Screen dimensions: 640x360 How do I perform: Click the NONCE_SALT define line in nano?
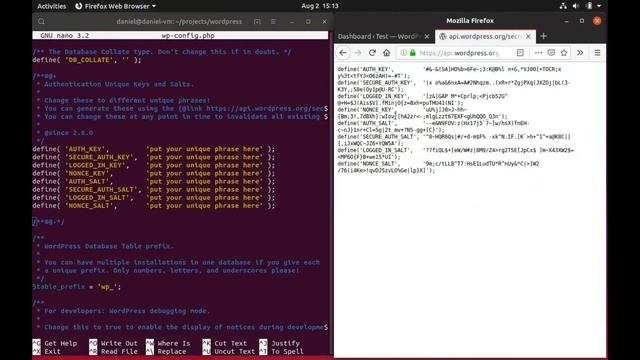click(x=154, y=206)
